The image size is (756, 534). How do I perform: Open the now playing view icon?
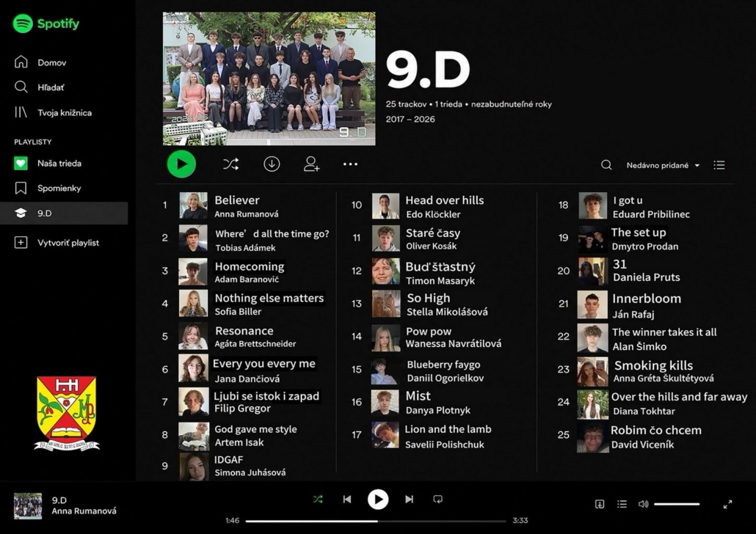click(x=600, y=504)
